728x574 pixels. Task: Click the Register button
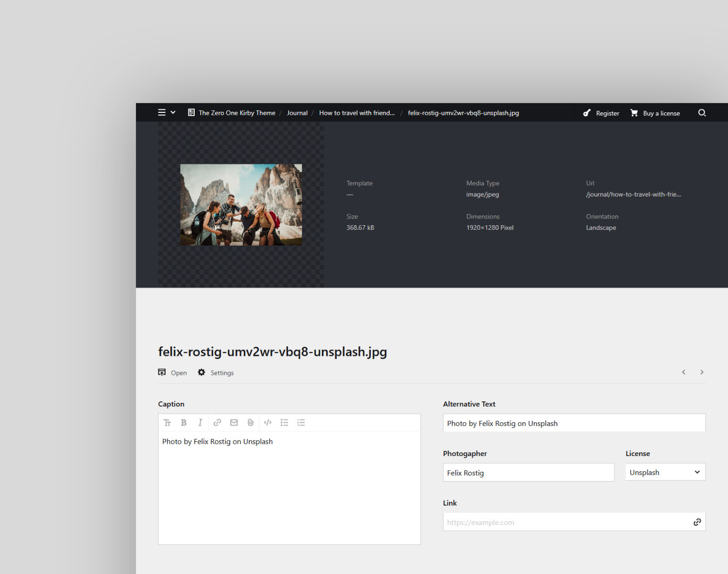(x=601, y=113)
